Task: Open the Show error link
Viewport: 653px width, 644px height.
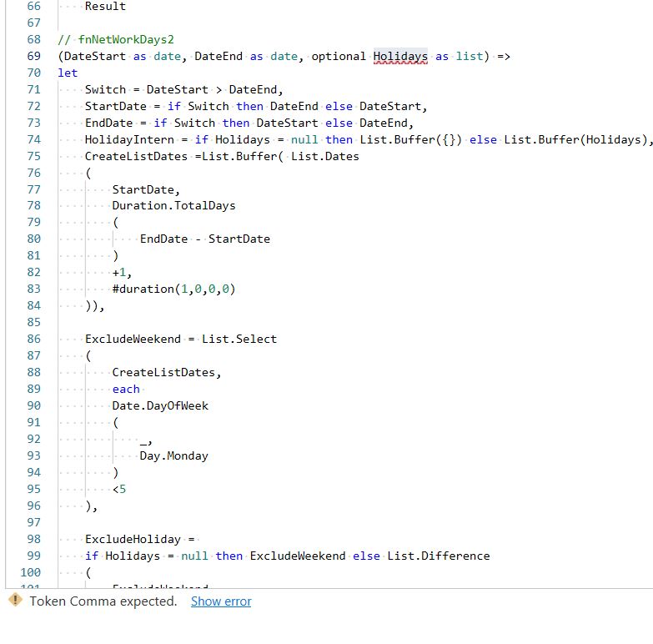Action: (221, 601)
